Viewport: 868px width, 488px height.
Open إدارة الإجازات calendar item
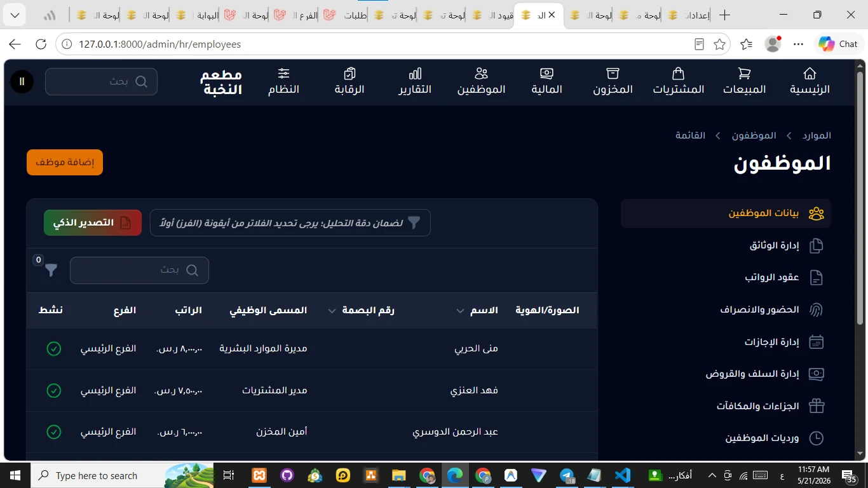726,342
